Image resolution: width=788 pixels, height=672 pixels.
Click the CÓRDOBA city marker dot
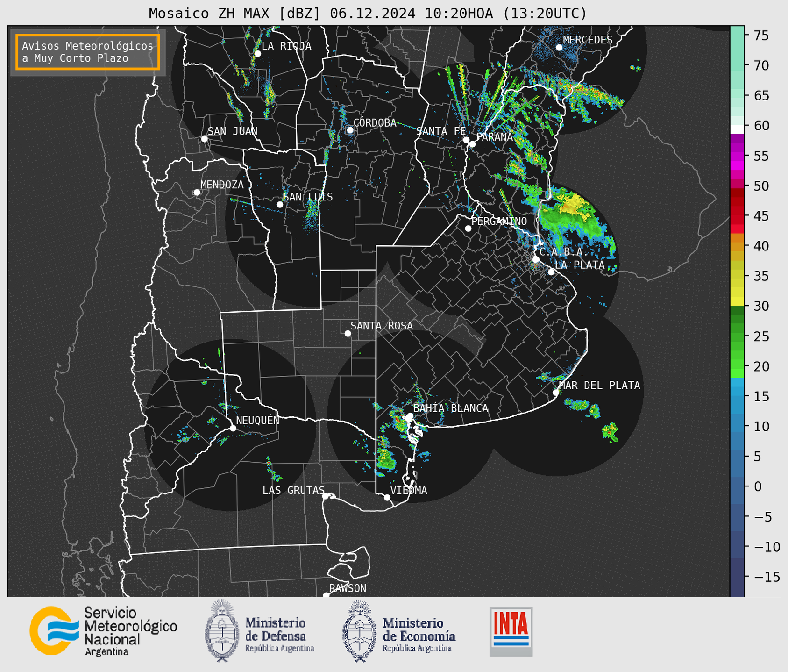click(x=350, y=130)
